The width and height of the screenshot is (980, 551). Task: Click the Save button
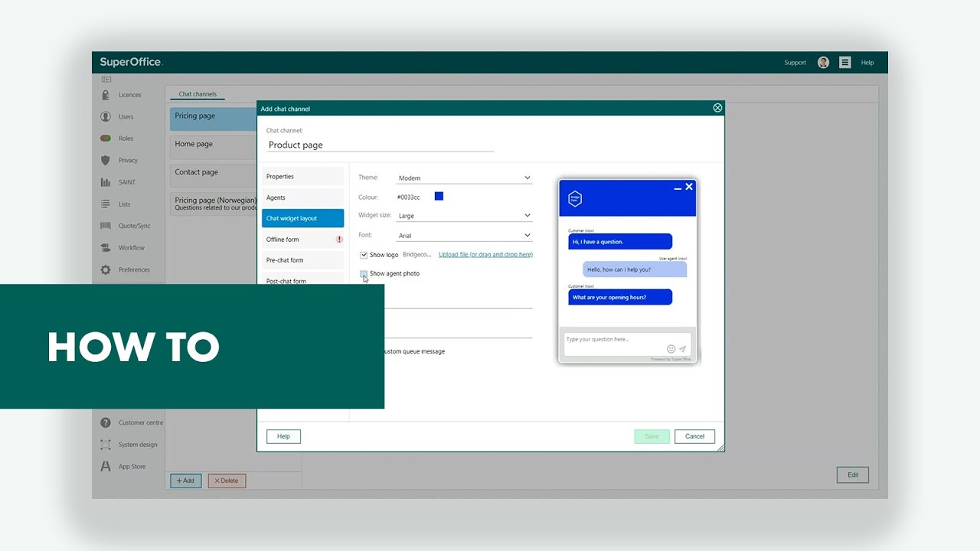pos(652,436)
